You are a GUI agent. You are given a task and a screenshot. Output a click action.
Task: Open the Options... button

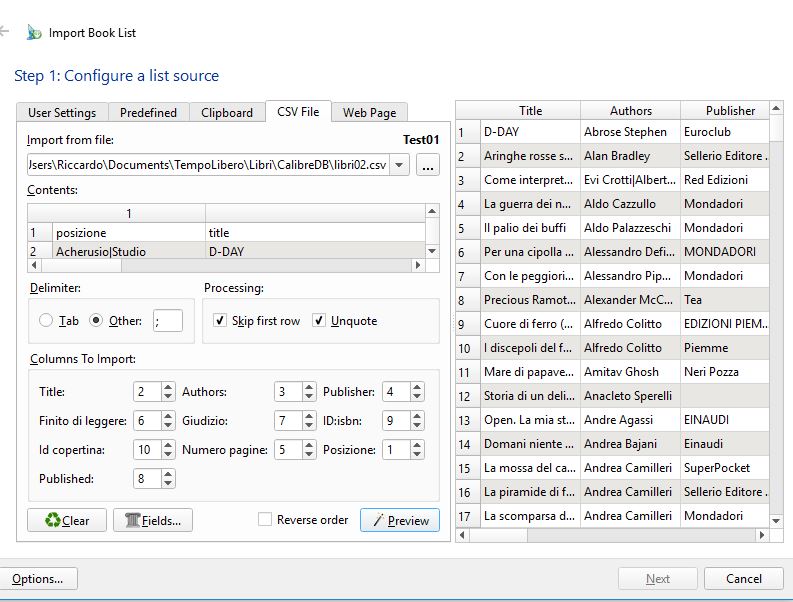[38, 579]
